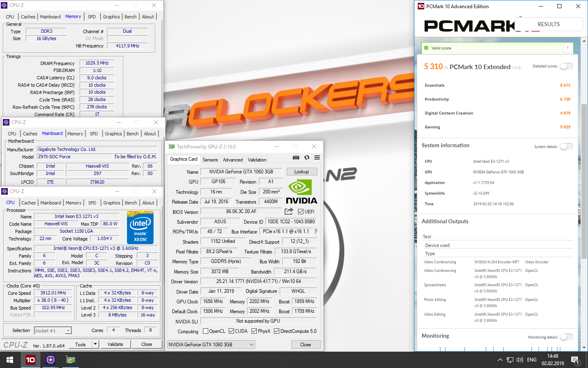
Task: Click the Close button in GPU-Z
Action: pos(305,345)
